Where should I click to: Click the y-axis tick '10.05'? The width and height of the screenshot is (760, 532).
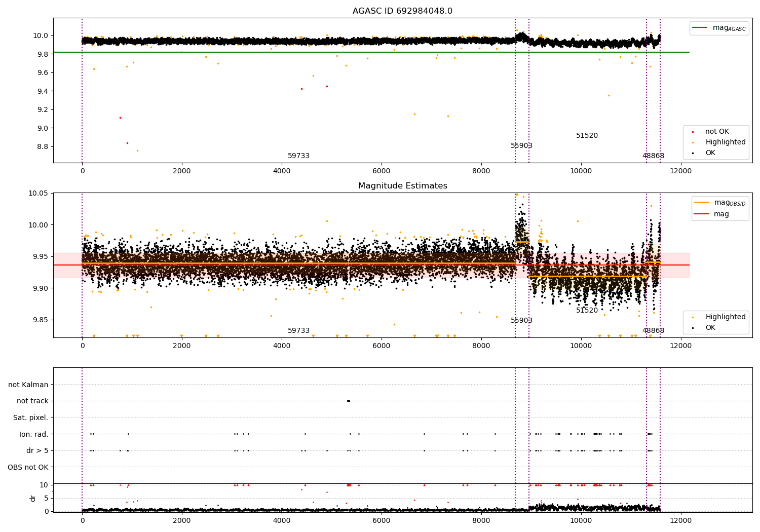pyautogui.click(x=38, y=194)
